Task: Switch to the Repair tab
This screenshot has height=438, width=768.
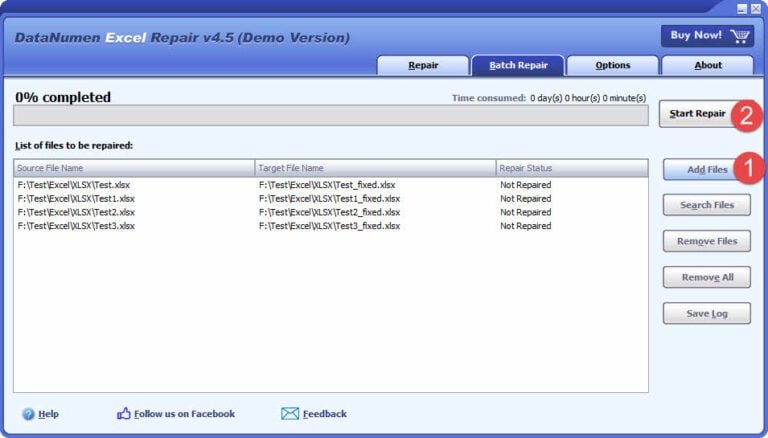Action: [x=423, y=66]
